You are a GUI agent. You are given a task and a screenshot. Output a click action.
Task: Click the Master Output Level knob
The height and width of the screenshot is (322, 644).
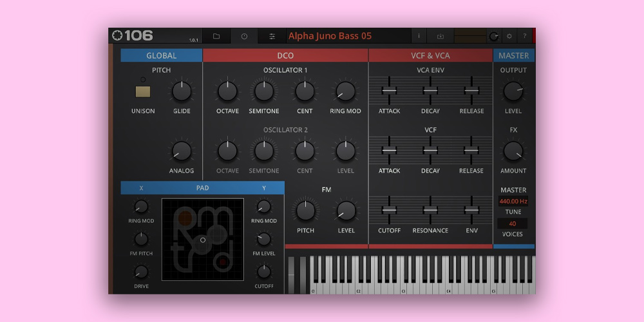(513, 91)
